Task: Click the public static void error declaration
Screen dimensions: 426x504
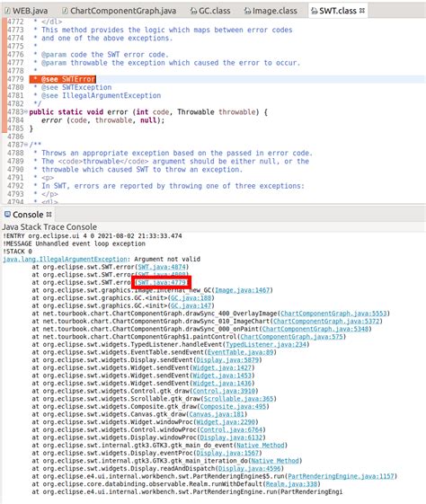Action: tap(148, 112)
